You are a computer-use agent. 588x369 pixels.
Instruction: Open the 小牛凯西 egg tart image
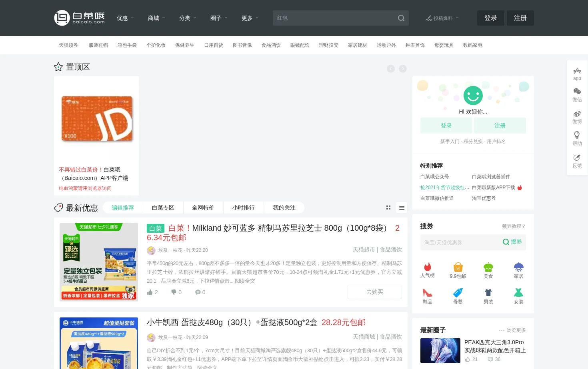(x=99, y=343)
